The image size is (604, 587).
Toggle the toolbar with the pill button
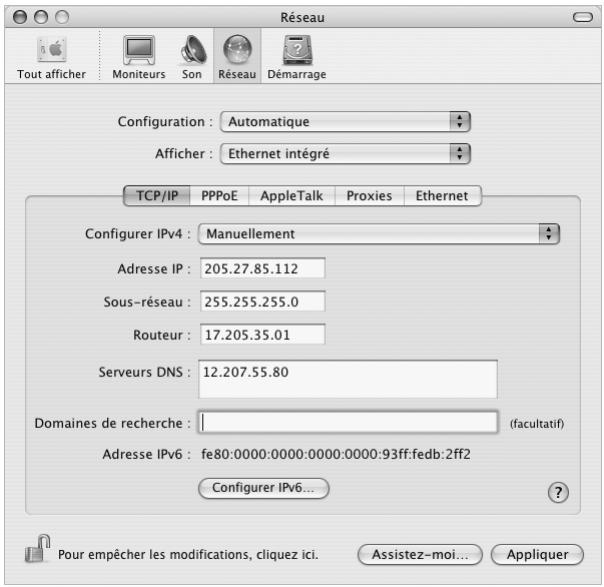583,17
